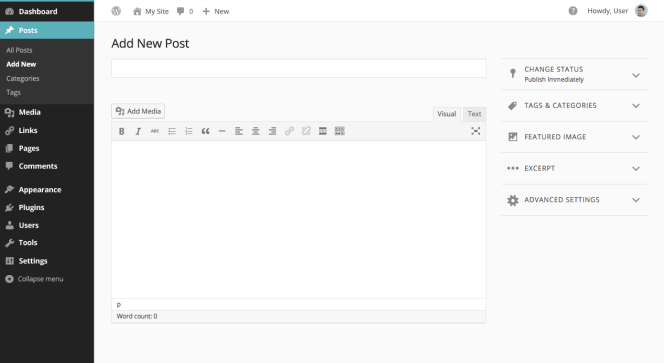Expand the Excerpt panel chevron

click(636, 169)
